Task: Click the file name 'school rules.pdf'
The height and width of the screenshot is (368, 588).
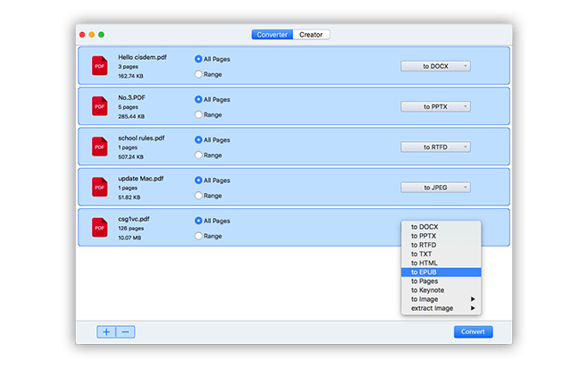Action: tap(141, 138)
